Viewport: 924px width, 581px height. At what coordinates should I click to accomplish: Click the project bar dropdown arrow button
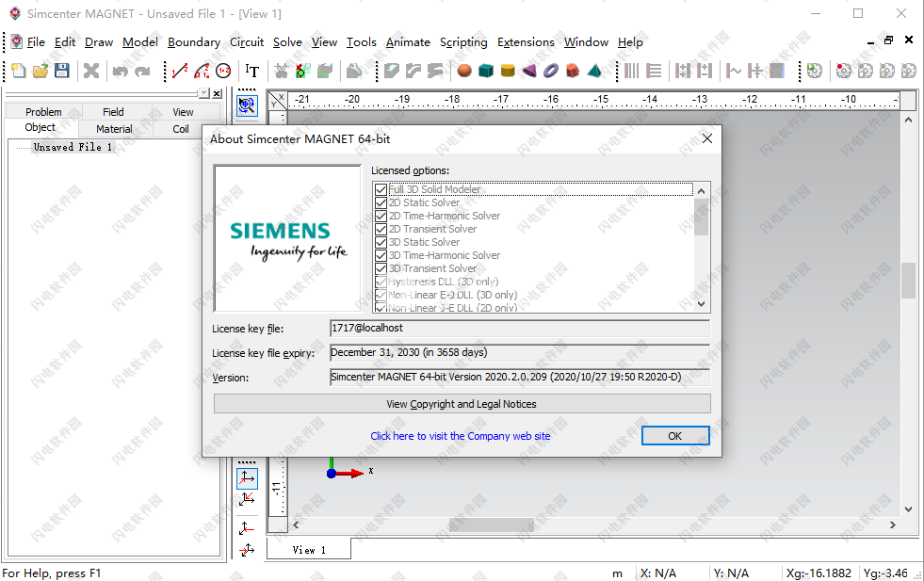click(203, 93)
